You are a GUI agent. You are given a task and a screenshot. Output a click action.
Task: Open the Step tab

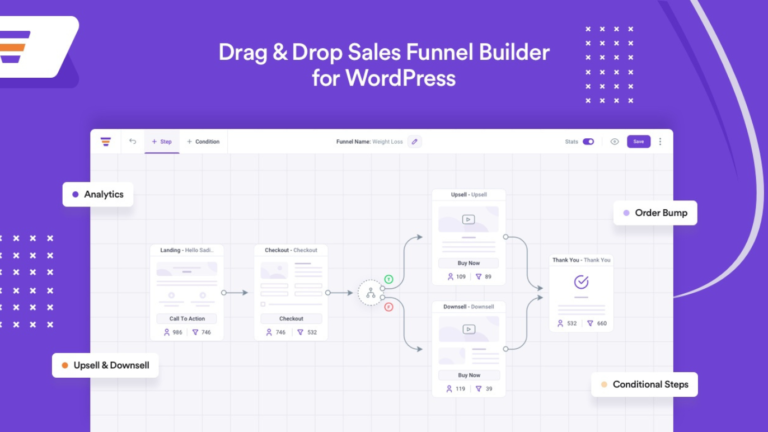(x=162, y=142)
